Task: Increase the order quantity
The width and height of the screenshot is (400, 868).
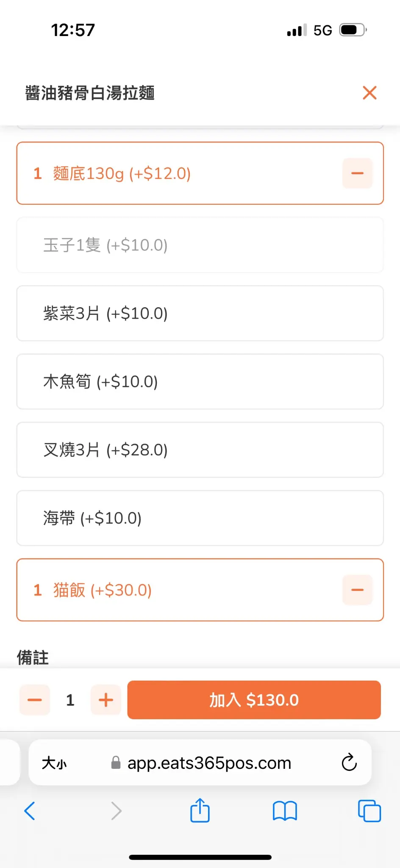Action: point(106,700)
